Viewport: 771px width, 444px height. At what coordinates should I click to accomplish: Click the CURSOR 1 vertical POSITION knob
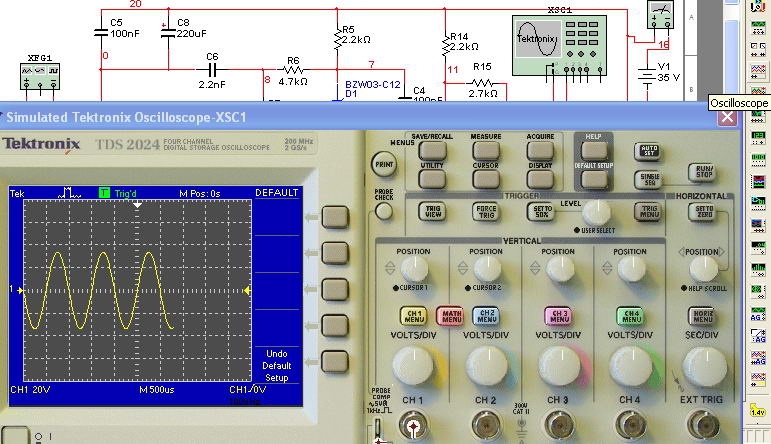point(414,269)
